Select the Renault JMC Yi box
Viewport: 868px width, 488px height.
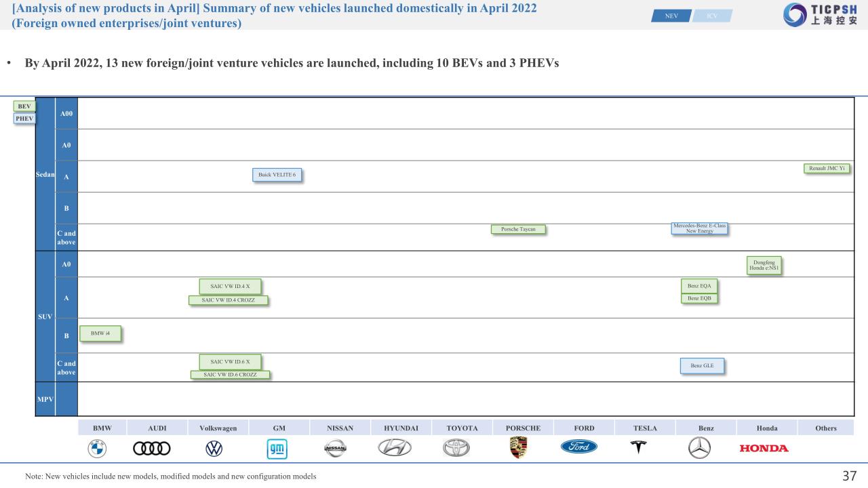(x=827, y=168)
